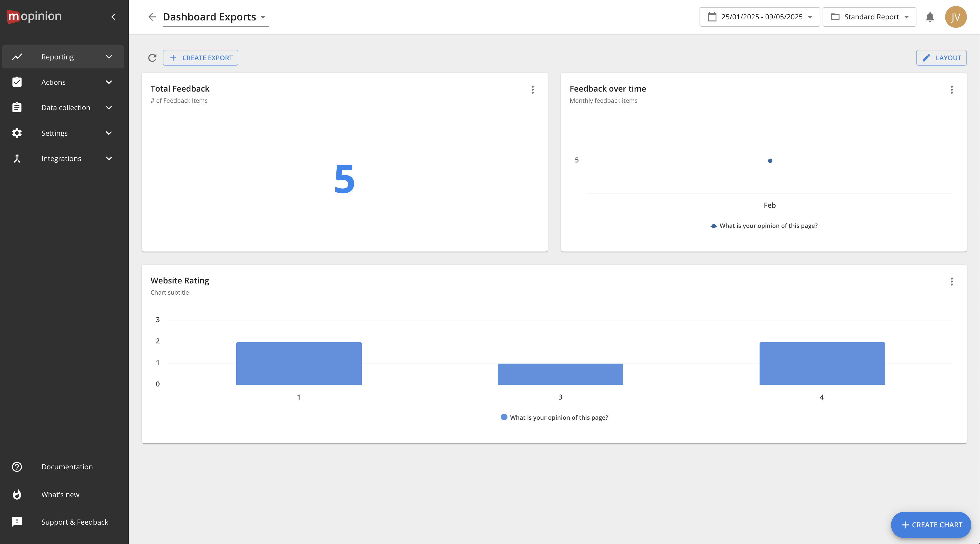
Task: Open notifications via the bell icon
Action: 930,17
